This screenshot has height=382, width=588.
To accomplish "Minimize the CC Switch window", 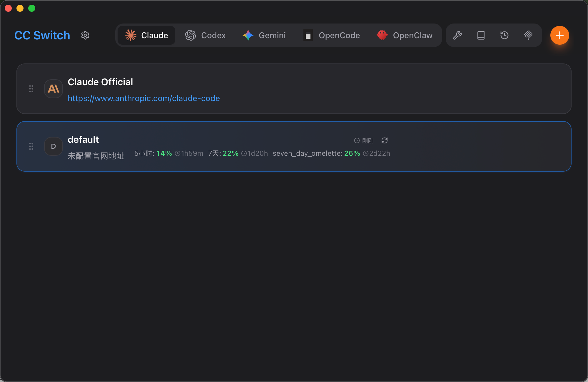I will click(20, 8).
